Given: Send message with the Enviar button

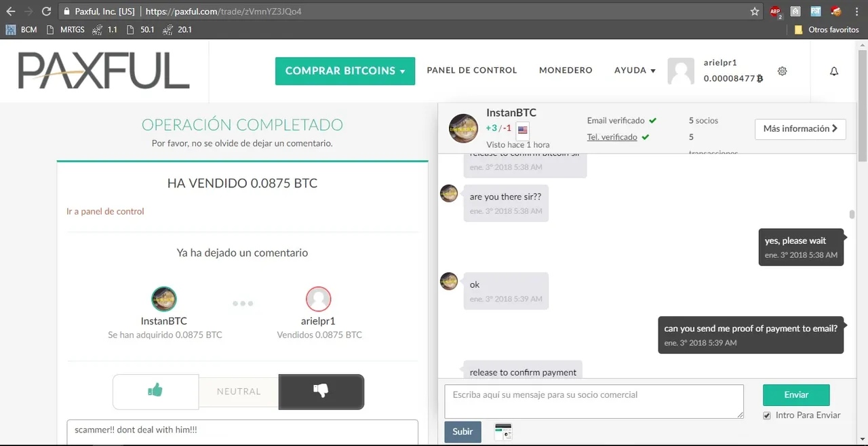Looking at the screenshot, I should 796,394.
